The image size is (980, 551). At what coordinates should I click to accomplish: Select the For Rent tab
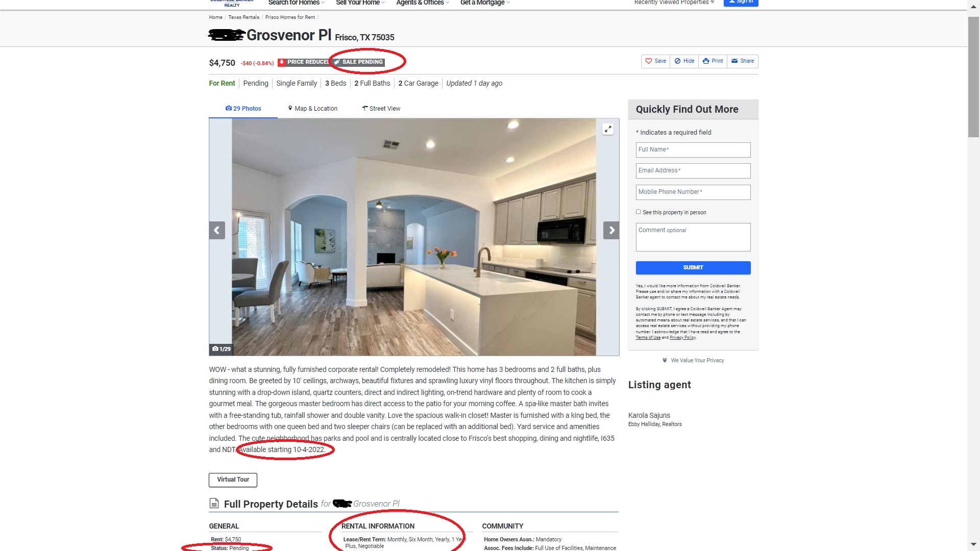[x=222, y=83]
